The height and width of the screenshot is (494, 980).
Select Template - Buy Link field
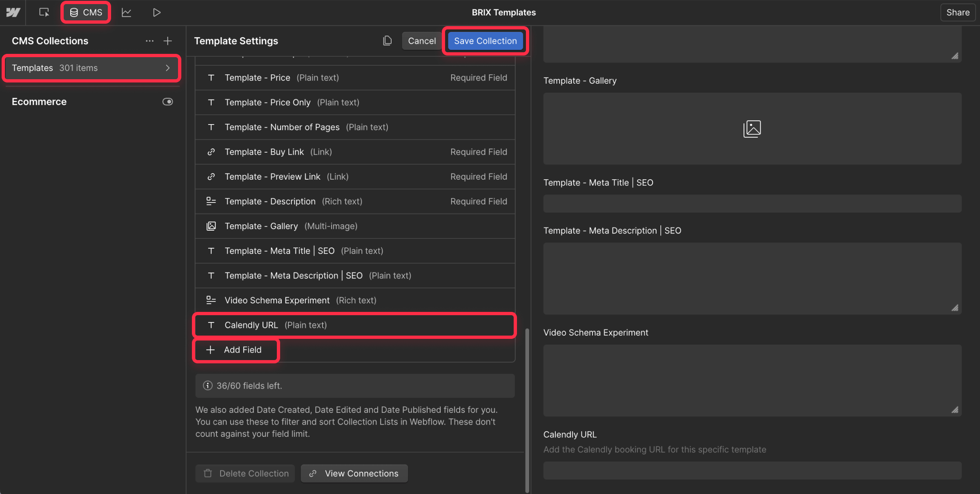[355, 152]
